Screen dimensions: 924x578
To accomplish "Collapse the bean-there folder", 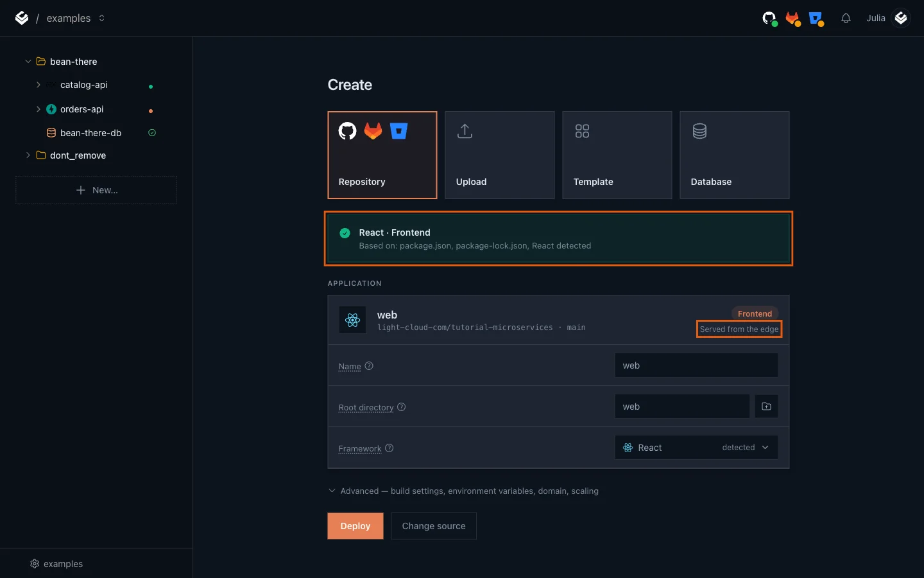I will click(x=28, y=62).
